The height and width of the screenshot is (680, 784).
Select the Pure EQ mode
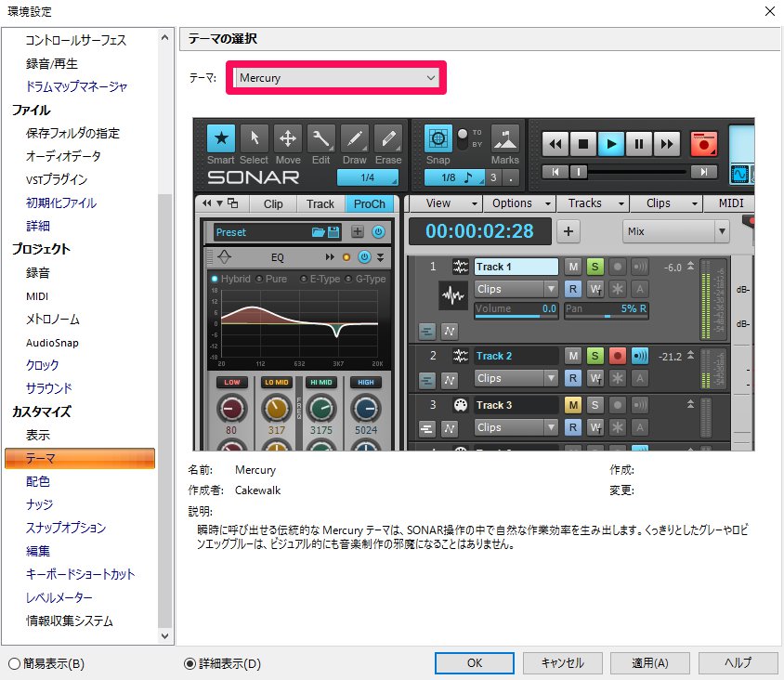tap(271, 279)
